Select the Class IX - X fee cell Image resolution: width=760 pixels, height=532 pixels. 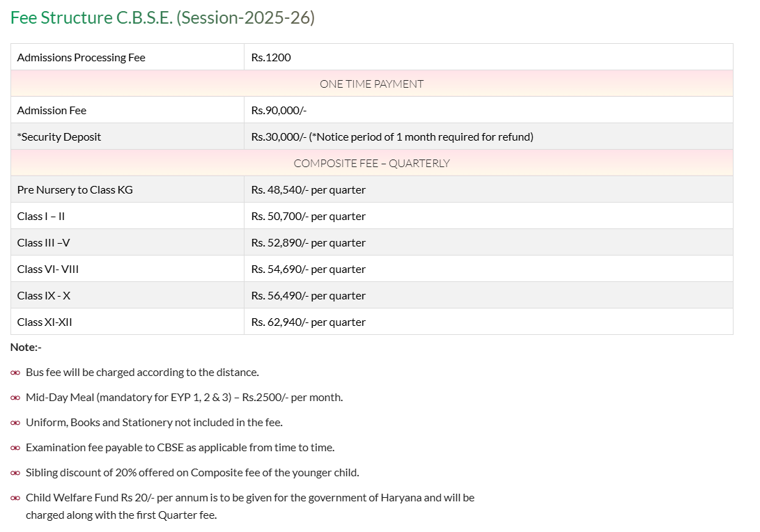click(x=308, y=295)
